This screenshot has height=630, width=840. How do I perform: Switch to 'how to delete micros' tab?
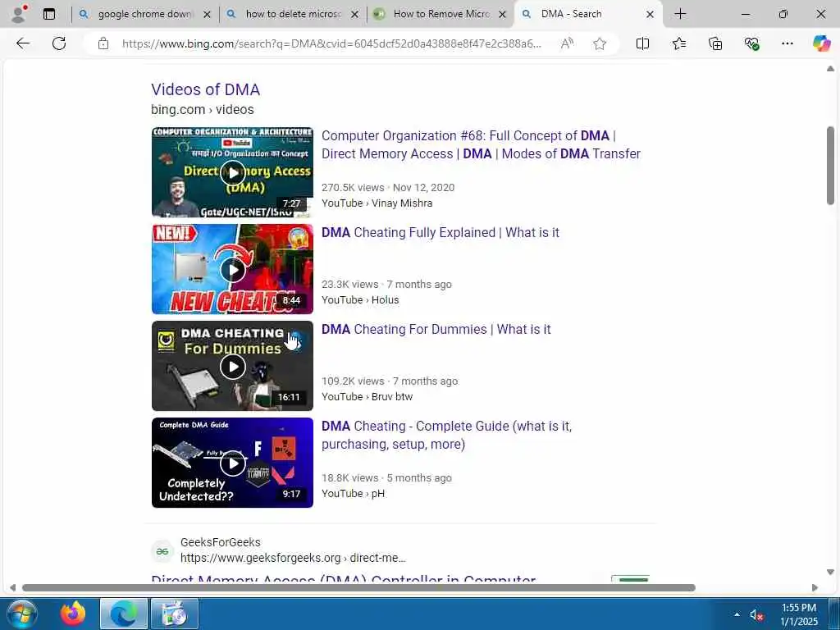[x=293, y=14]
